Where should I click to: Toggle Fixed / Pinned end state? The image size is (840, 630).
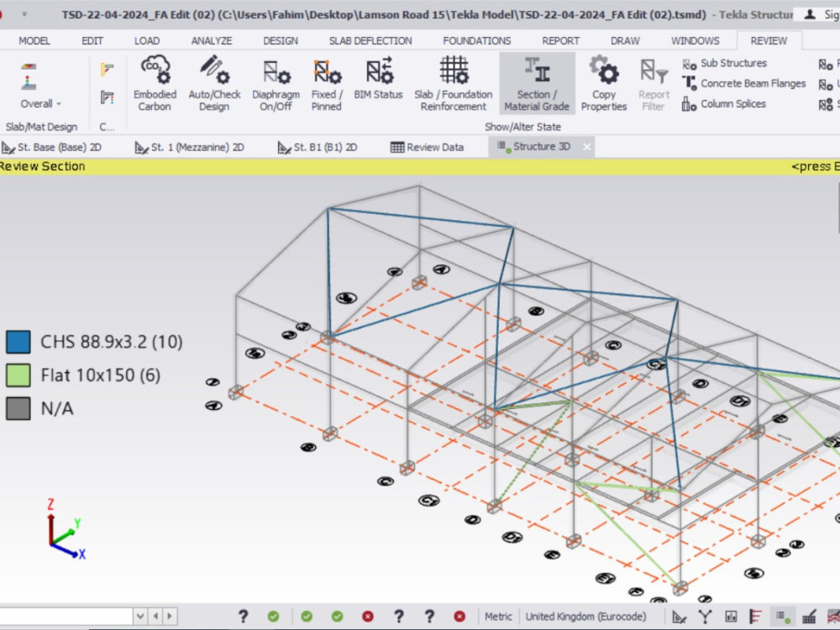326,83
